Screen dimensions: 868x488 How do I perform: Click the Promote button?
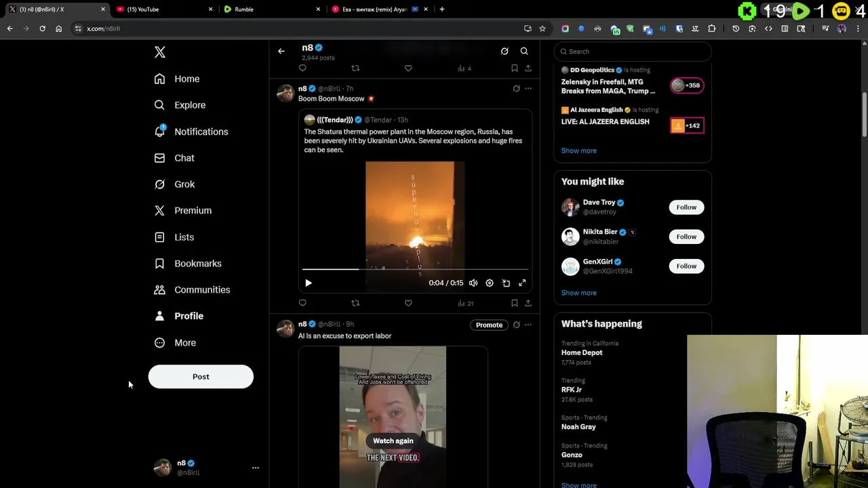tap(489, 325)
